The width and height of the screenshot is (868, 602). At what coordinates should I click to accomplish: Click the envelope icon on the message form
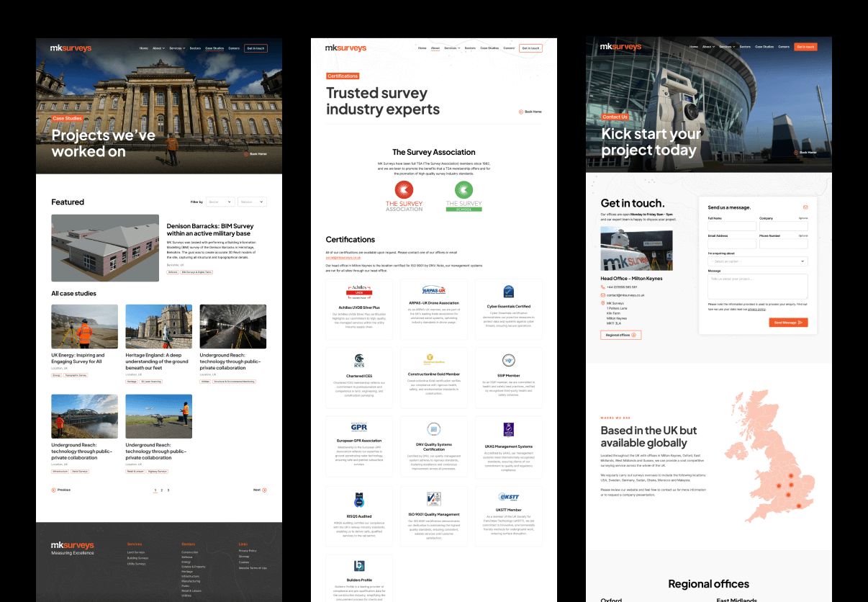pos(805,207)
